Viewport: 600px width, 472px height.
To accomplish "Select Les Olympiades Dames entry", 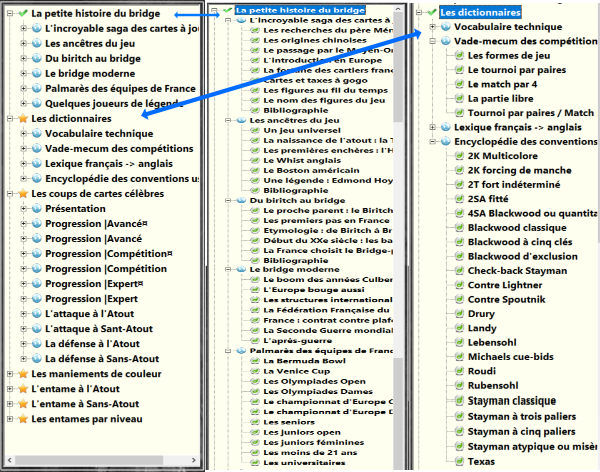I will click(319, 392).
